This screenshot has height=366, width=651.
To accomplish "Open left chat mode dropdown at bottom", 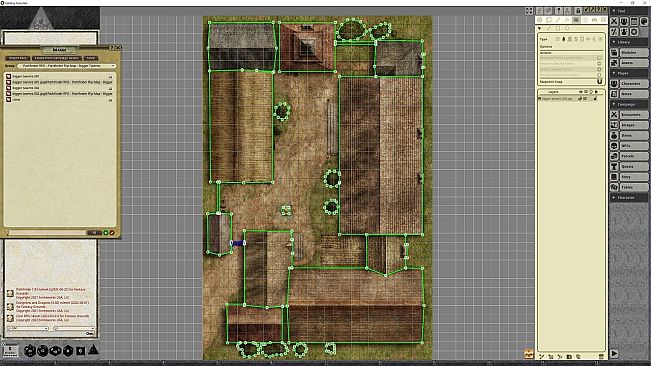I will point(28,328).
